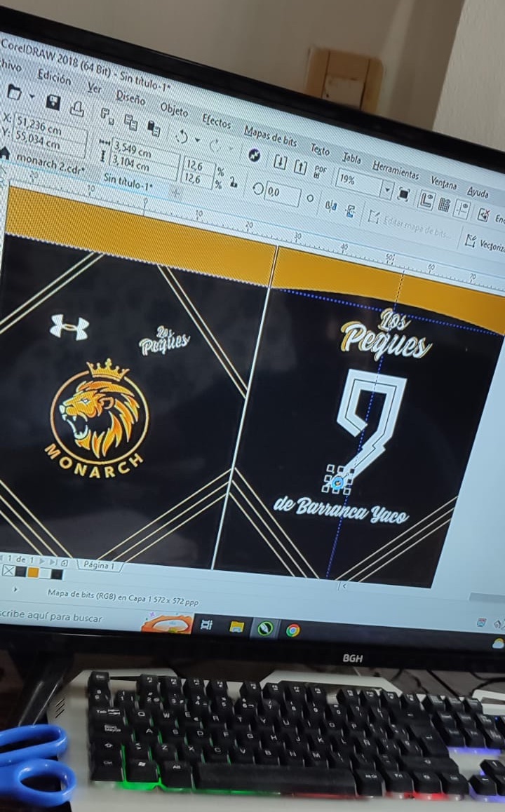Open the zoom level dropdown showing 19%
This screenshot has width=505, height=812.
tap(386, 189)
